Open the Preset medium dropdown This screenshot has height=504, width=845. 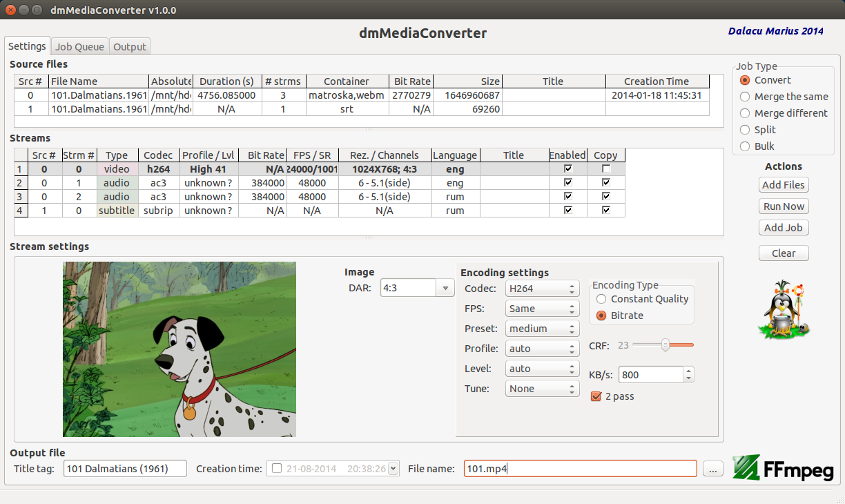click(x=542, y=329)
